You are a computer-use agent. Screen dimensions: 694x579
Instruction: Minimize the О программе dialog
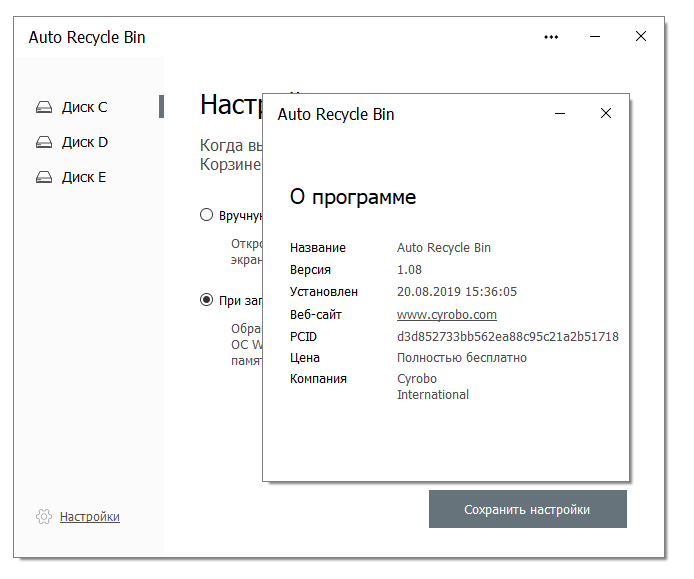click(x=560, y=114)
